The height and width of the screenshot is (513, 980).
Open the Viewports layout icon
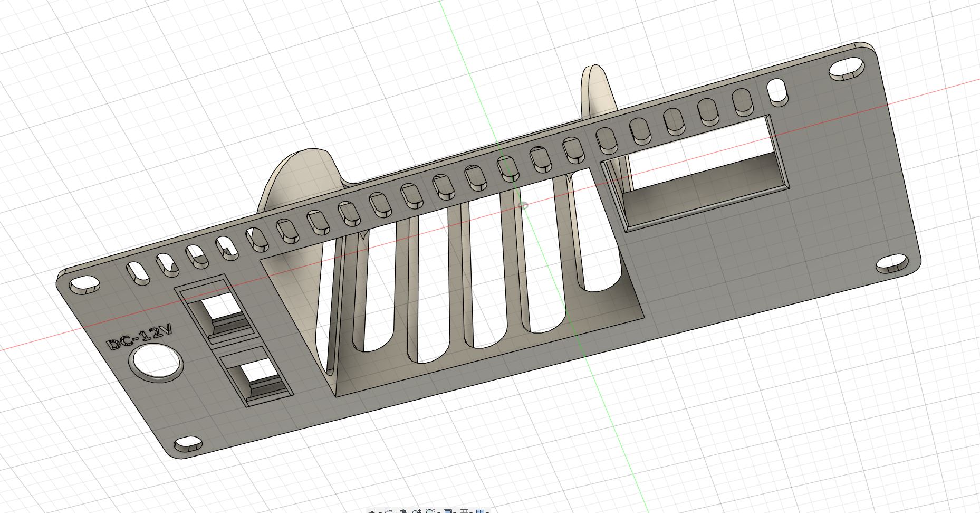point(480,511)
